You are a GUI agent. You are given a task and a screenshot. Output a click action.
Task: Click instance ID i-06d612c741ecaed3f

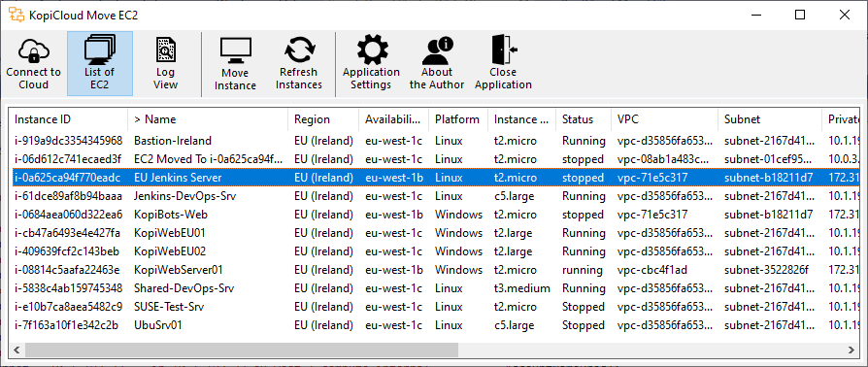68,159
